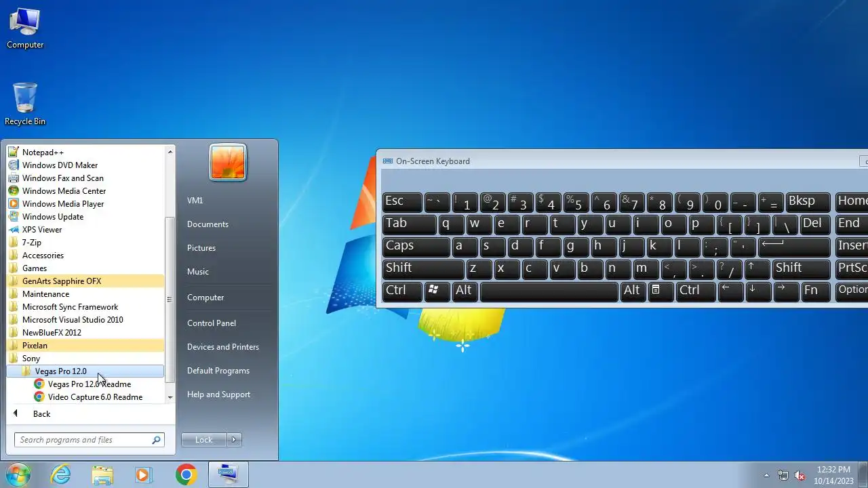The image size is (868, 488).
Task: Click the muted volume tray icon
Action: [800, 475]
